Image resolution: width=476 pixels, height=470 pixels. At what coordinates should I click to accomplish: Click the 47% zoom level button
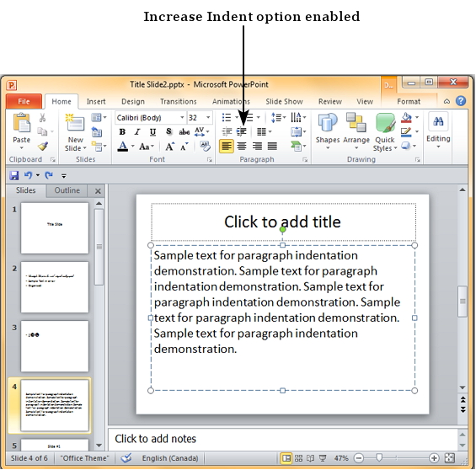click(x=341, y=458)
